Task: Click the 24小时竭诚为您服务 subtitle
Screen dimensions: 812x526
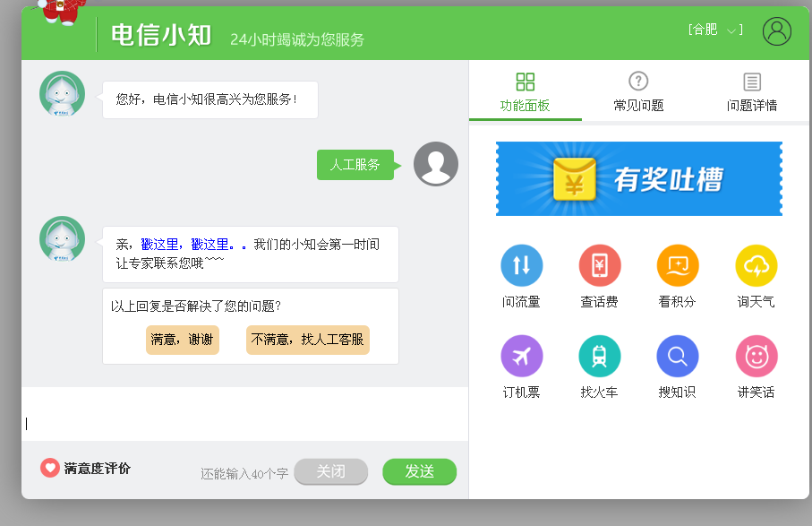Action: click(x=297, y=39)
